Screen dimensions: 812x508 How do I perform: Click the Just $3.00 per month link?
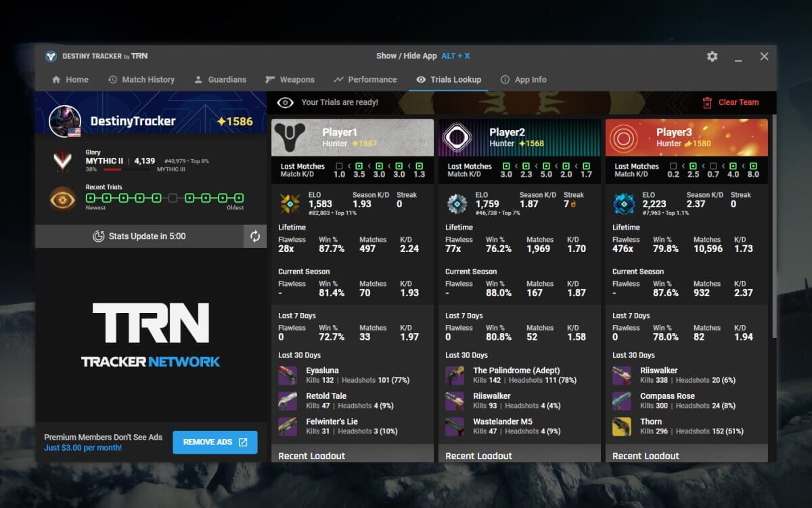83,448
